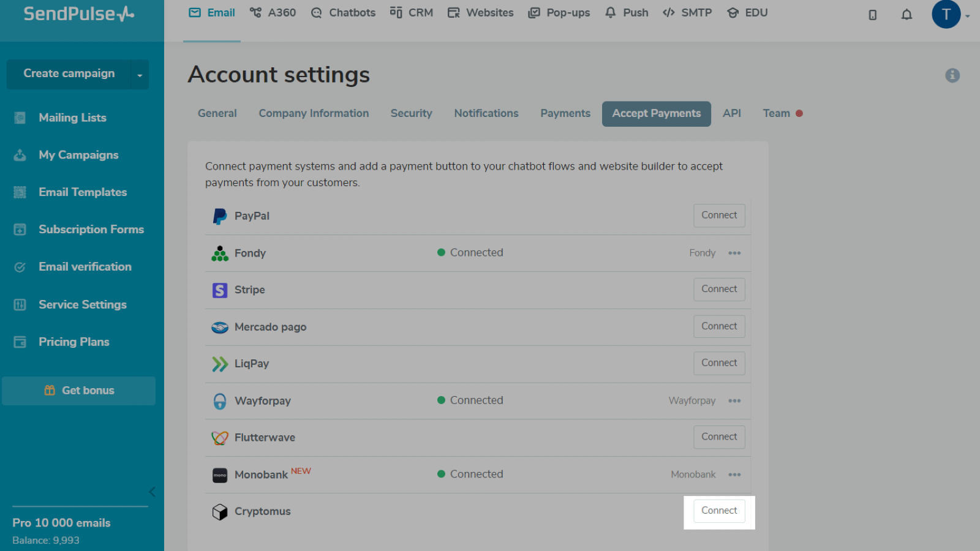Switch to the Security settings tab
Viewport: 980px width, 551px height.
point(411,113)
